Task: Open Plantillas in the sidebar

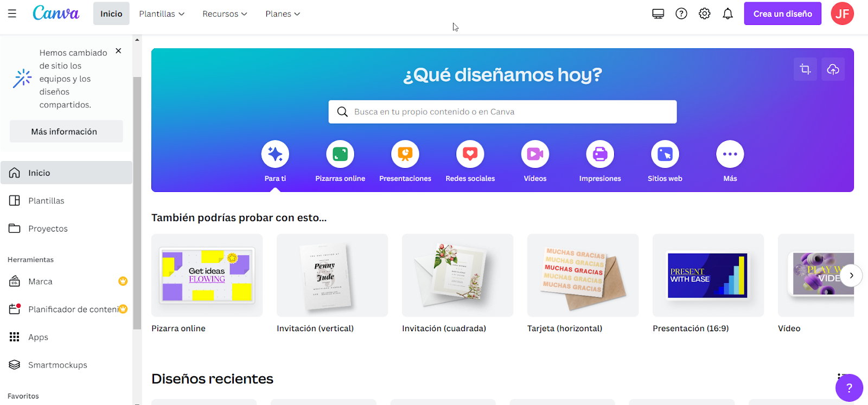Action: pos(66,201)
